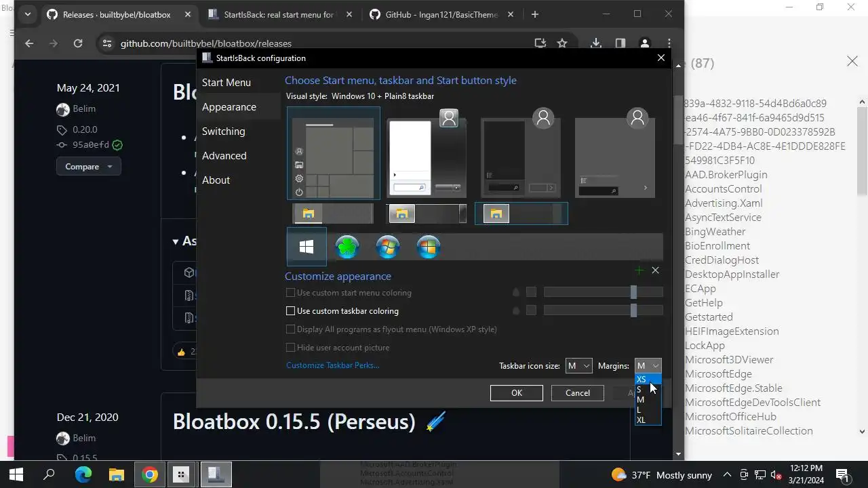Select the green clover start button orb
Image resolution: width=868 pixels, height=488 pixels.
(x=347, y=247)
